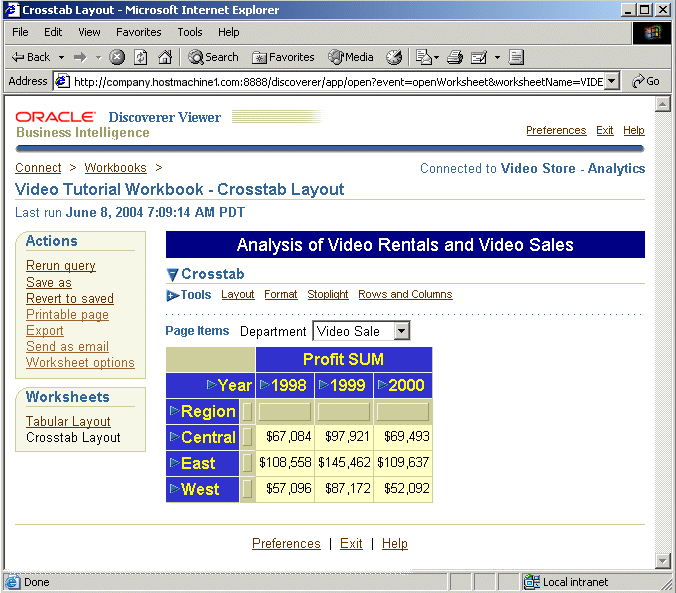Open the Search toolbar button
This screenshot has height=593, width=676.
pos(213,57)
